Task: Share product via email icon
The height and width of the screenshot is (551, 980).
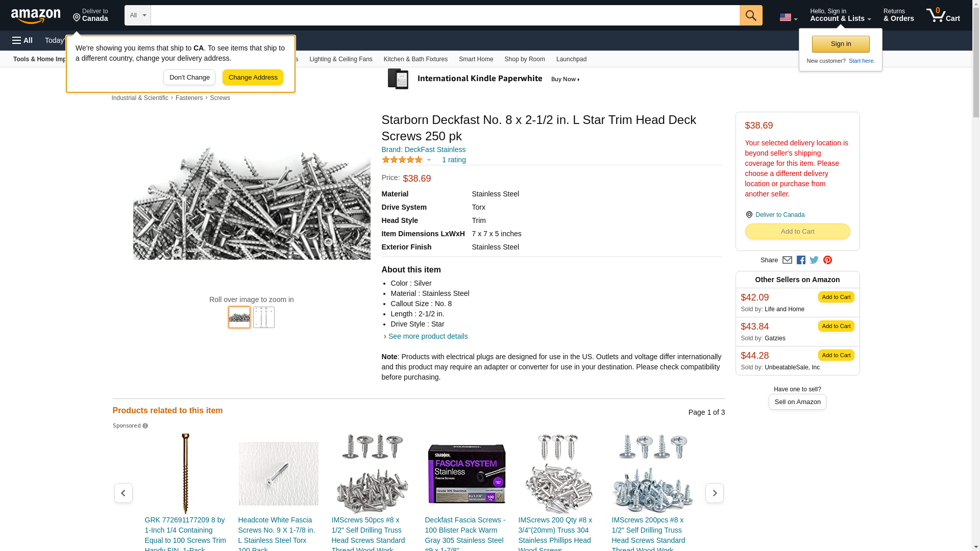Action: [787, 260]
